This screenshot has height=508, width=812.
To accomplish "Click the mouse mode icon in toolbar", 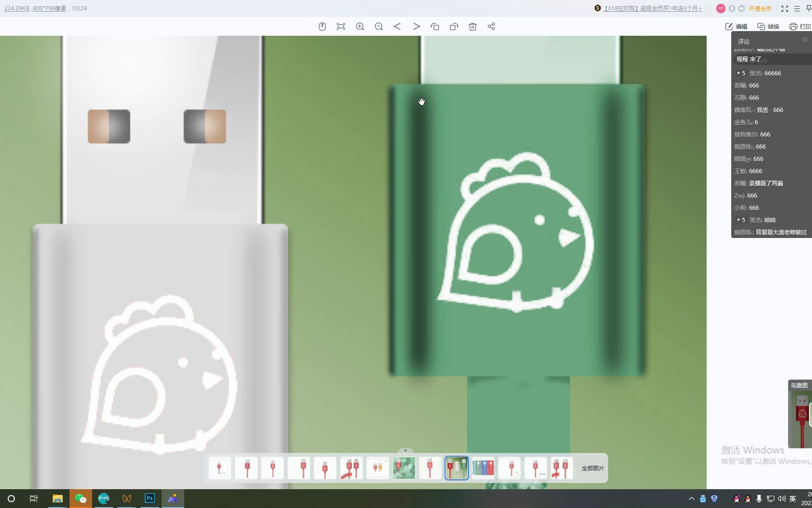I will point(322,27).
